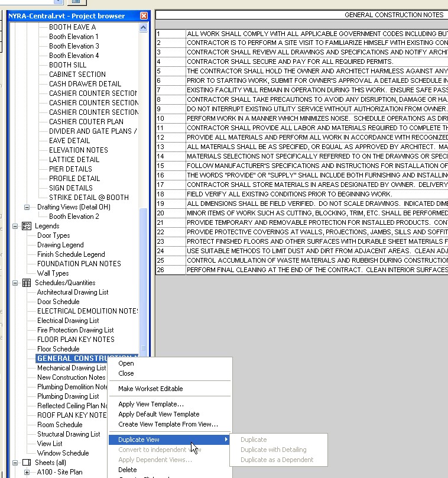Select EAVE DETAIL view

pyautogui.click(x=69, y=141)
